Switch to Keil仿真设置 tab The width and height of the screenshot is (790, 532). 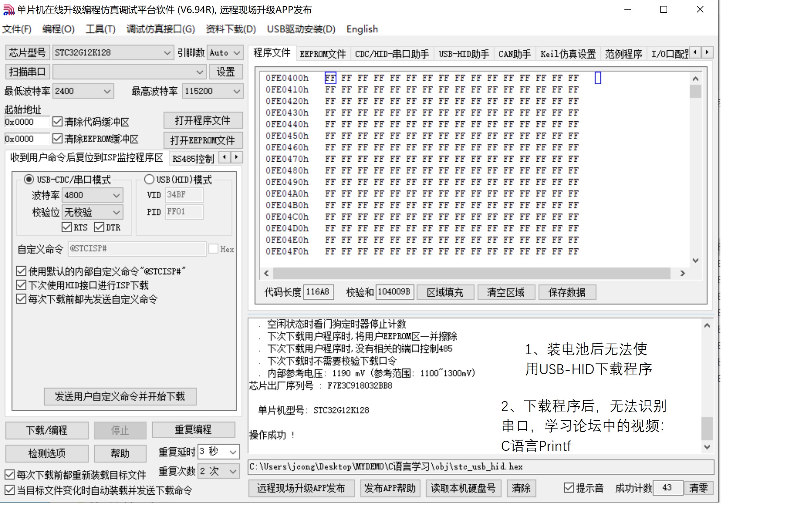pos(568,54)
